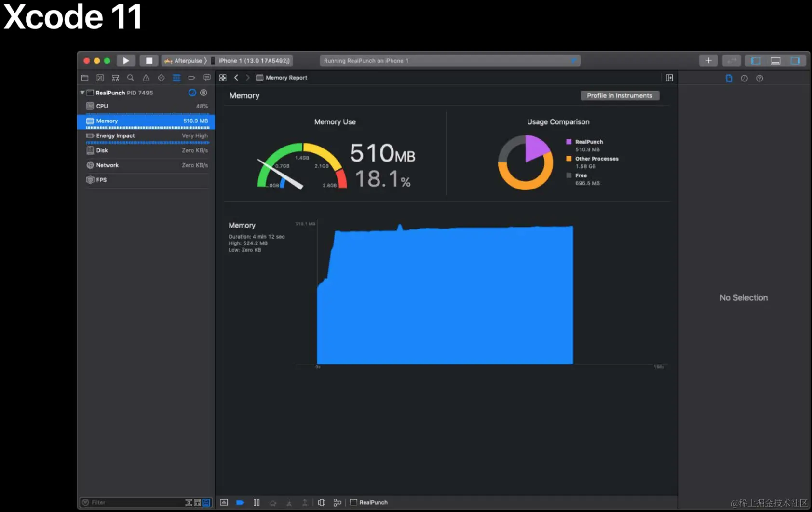Select the Disk gauge row

click(x=146, y=150)
